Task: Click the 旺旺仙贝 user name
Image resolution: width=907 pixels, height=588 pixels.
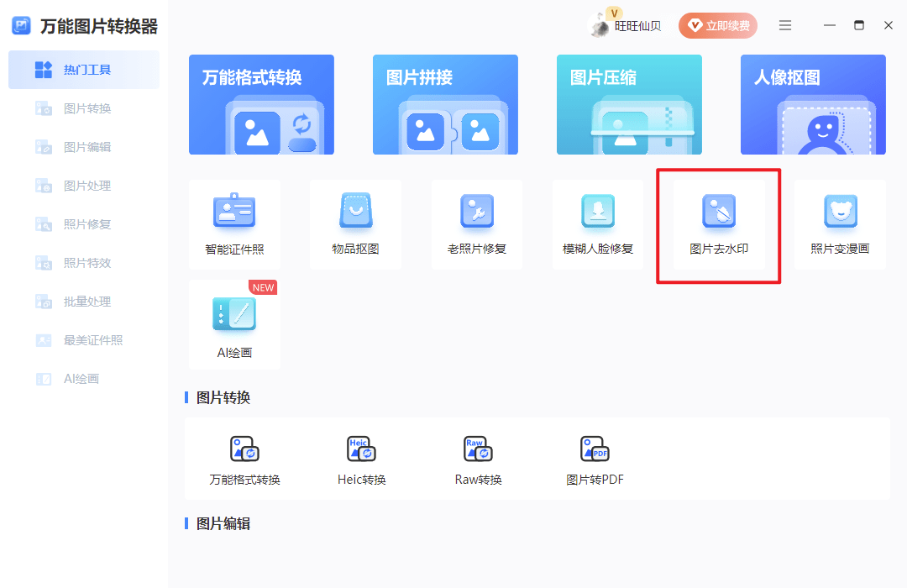Action: 637,26
